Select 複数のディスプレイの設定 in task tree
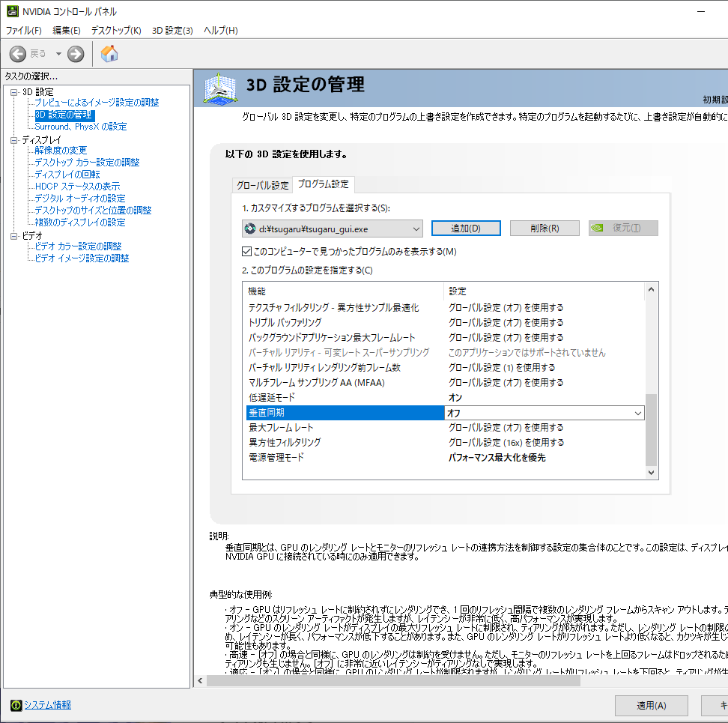Viewport: 728px width, 723px height. [x=80, y=223]
